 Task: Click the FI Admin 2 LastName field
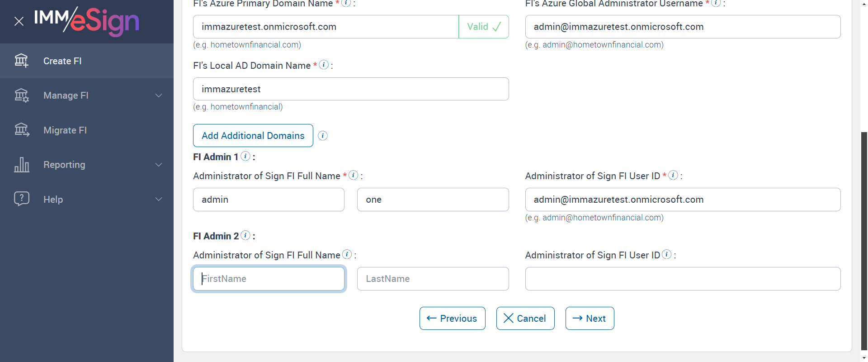433,279
